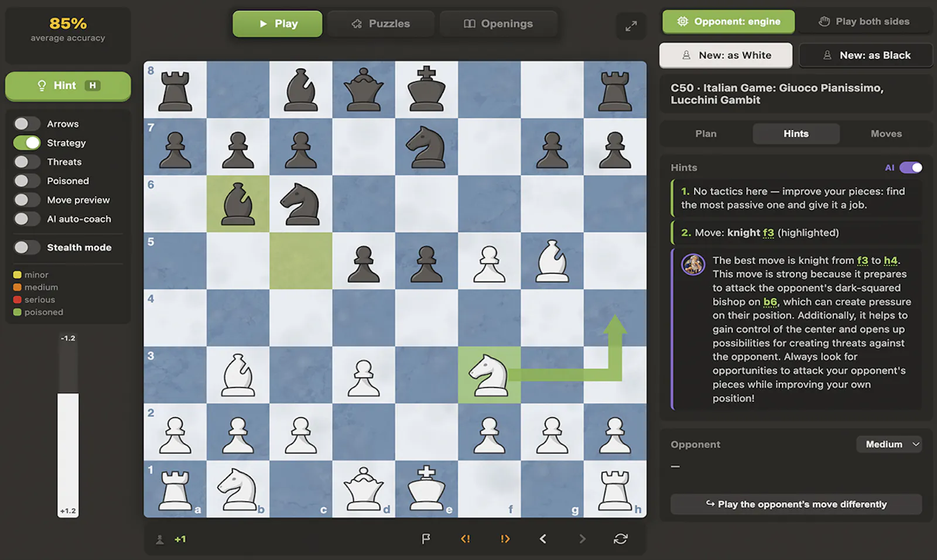
Task: Switch to the Hints tab
Action: click(x=796, y=133)
